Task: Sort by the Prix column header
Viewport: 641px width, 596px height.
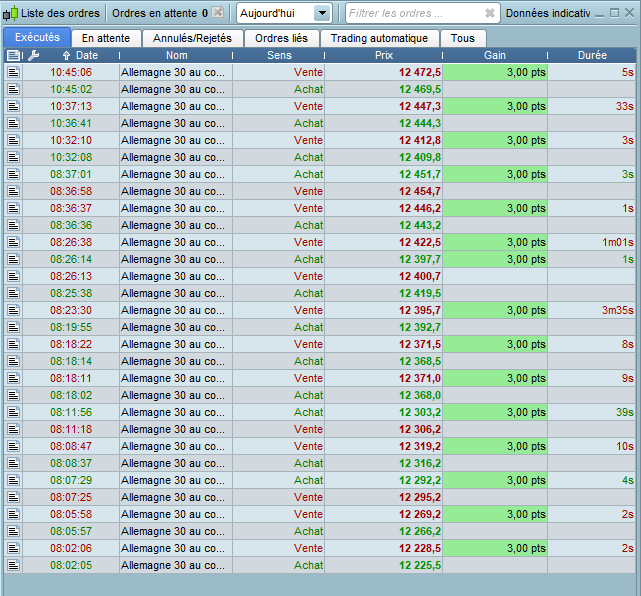Action: pyautogui.click(x=383, y=55)
